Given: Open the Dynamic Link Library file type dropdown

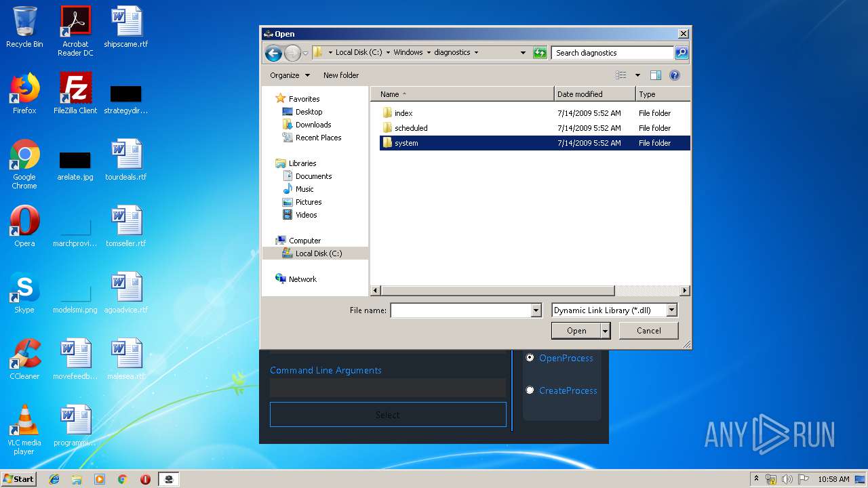Looking at the screenshot, I should [x=614, y=310].
